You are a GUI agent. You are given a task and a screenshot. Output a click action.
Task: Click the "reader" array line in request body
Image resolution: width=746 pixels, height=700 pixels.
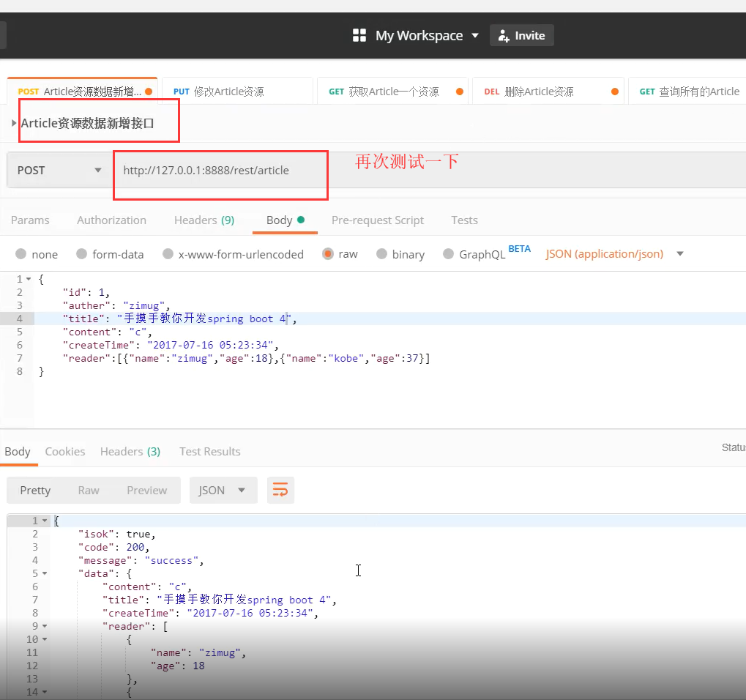click(246, 358)
